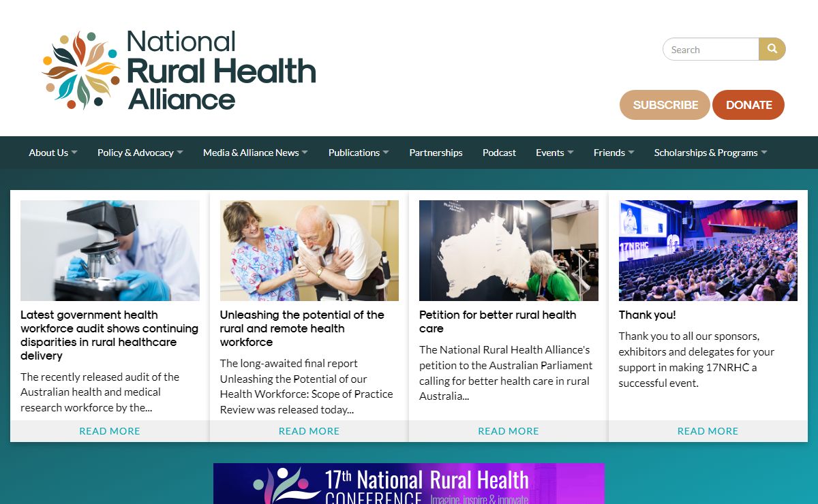Open the Unleashing the potential headline
Screen dimensions: 818x504
pyautogui.click(x=302, y=328)
